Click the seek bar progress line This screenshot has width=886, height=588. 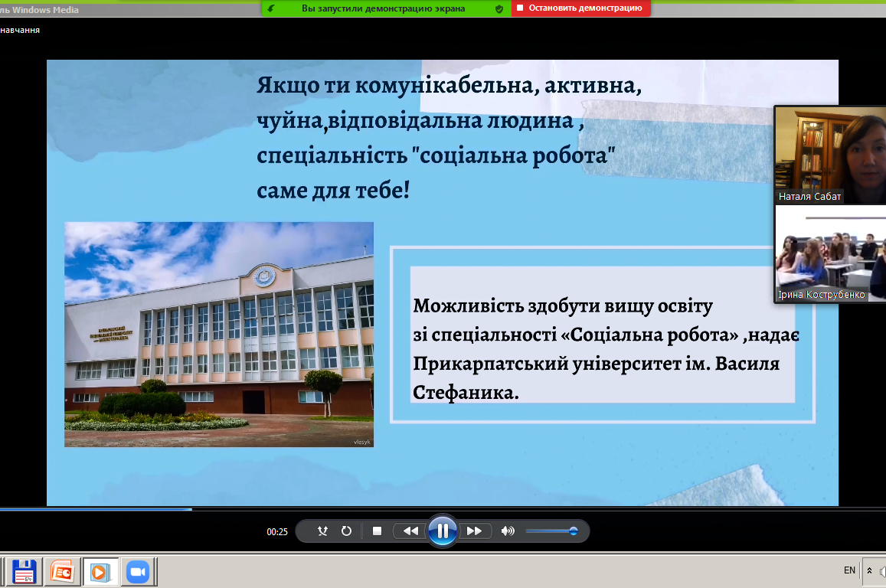[x=96, y=508]
